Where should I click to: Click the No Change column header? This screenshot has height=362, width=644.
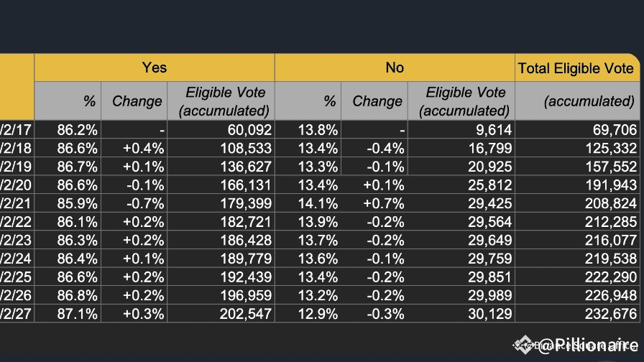[374, 101]
